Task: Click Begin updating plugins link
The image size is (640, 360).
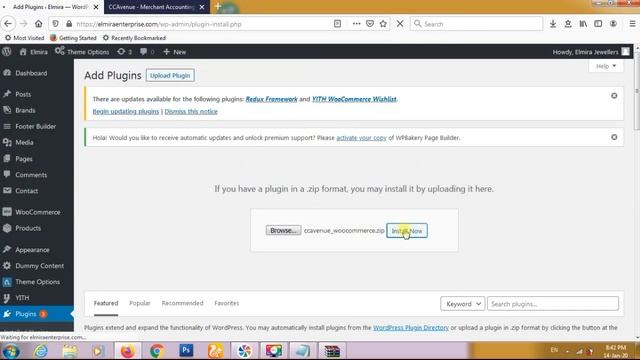Action: click(126, 111)
